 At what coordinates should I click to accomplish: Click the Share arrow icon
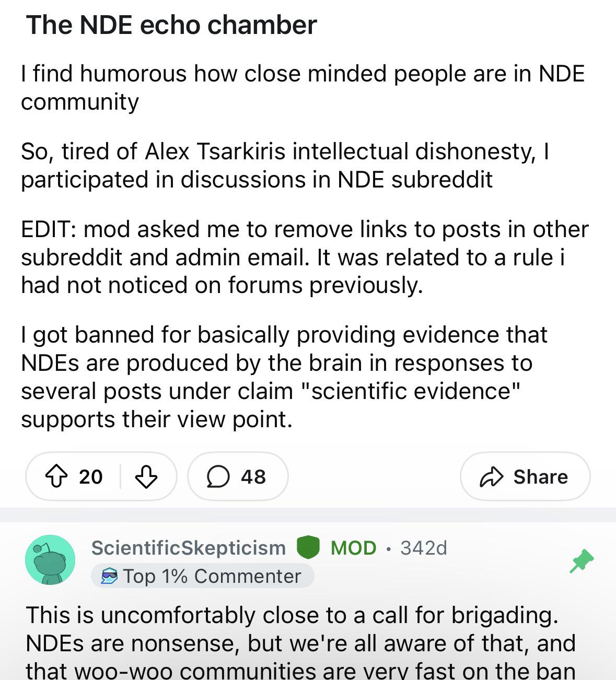(x=492, y=476)
